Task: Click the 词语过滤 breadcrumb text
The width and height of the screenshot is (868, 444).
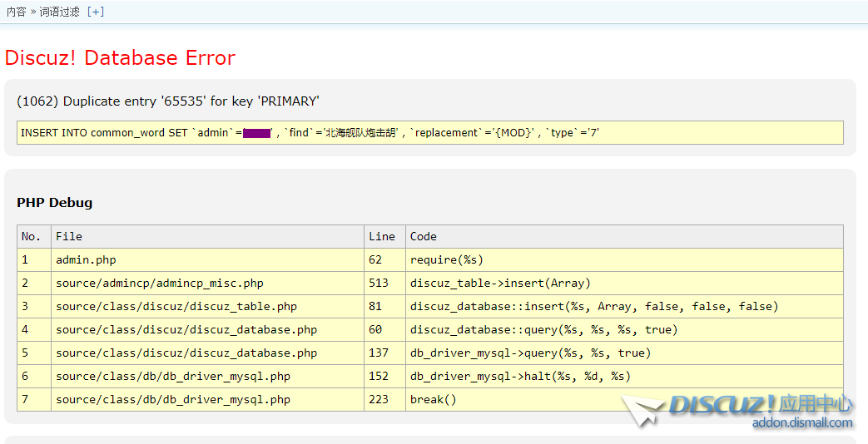Action: [59, 12]
